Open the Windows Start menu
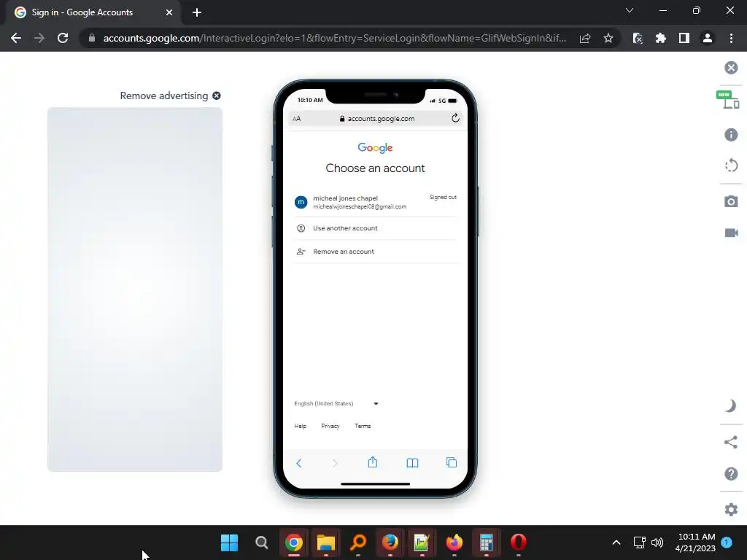 pos(229,542)
